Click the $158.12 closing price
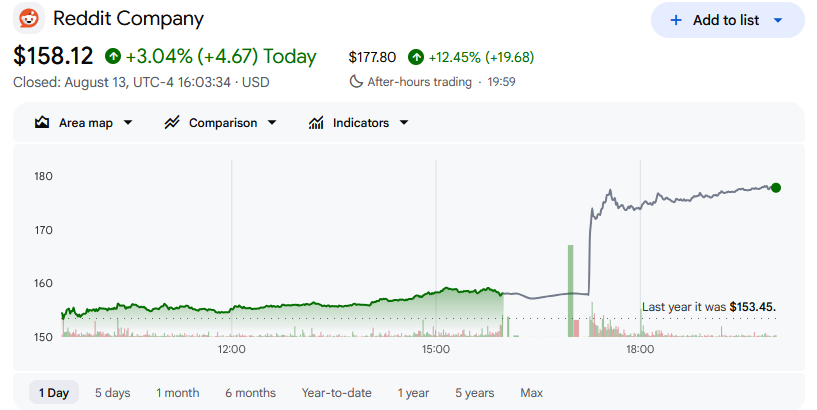Image resolution: width=817 pixels, height=410 pixels. tap(53, 56)
